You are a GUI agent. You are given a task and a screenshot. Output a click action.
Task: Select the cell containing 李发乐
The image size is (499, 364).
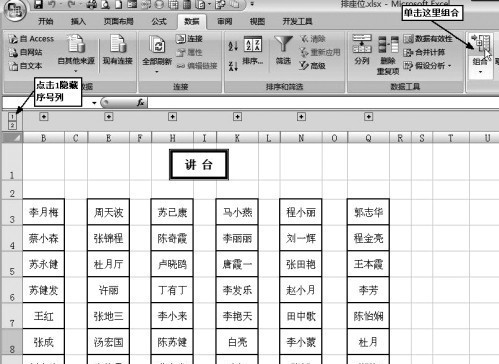coord(237,290)
